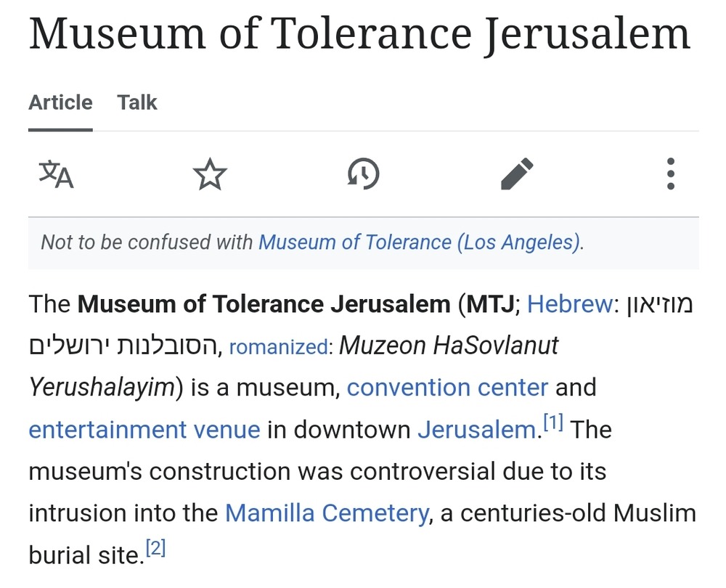Open the convention center link
The image size is (726, 588).
447,387
